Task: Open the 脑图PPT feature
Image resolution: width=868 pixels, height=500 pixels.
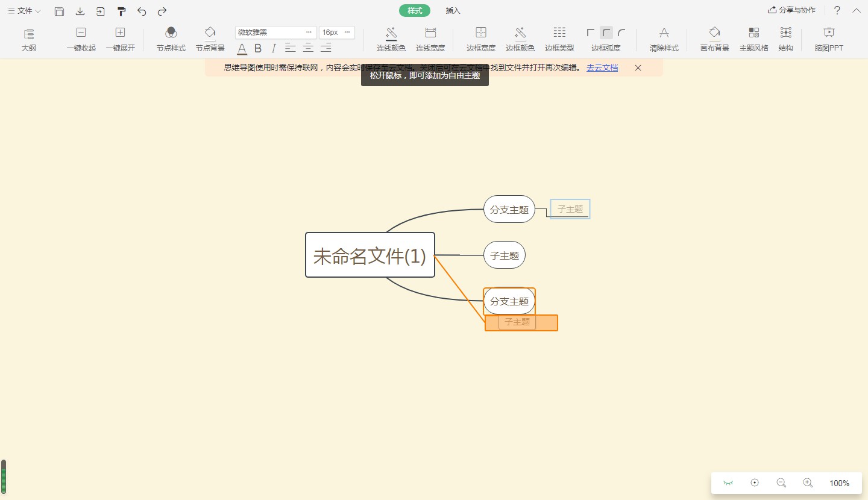Action: (x=829, y=39)
